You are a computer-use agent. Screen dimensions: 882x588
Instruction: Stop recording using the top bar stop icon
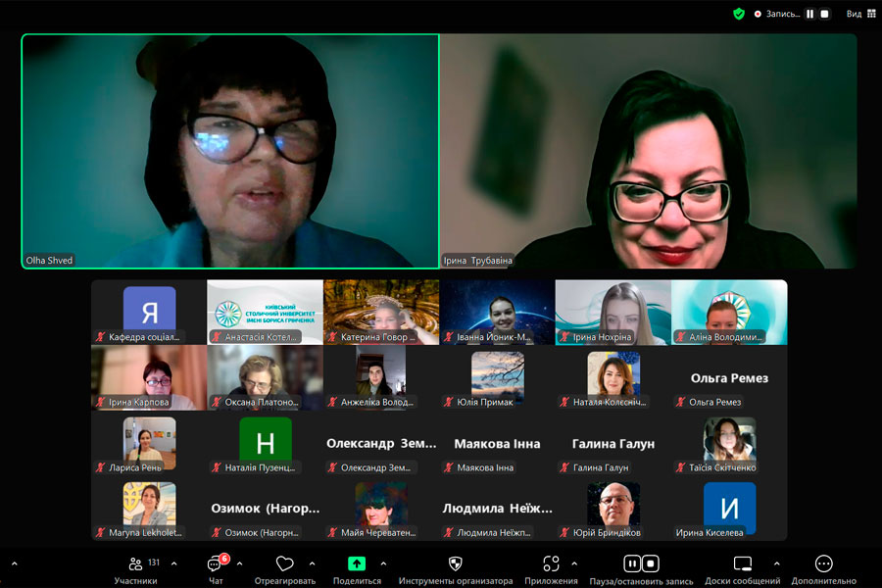[x=824, y=14]
